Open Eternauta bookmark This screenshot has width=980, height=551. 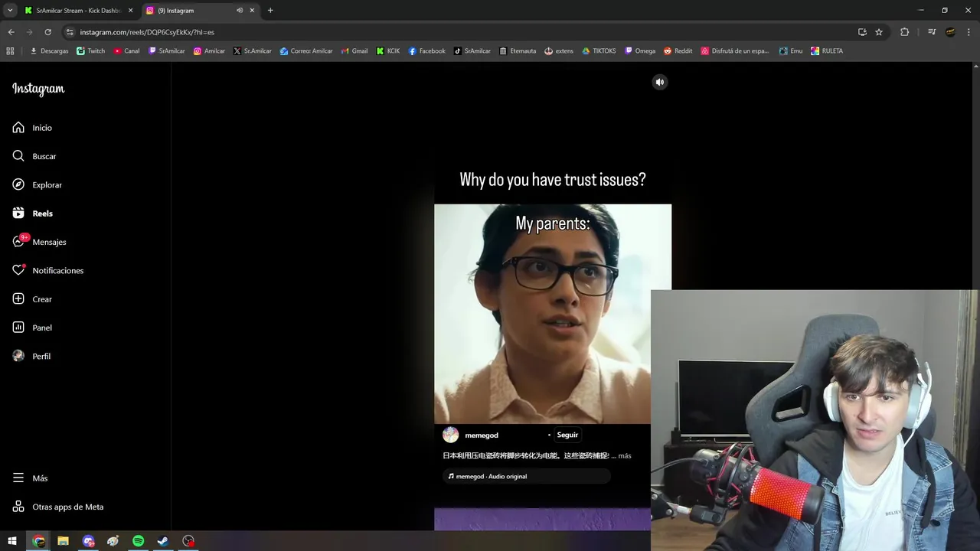coord(518,51)
